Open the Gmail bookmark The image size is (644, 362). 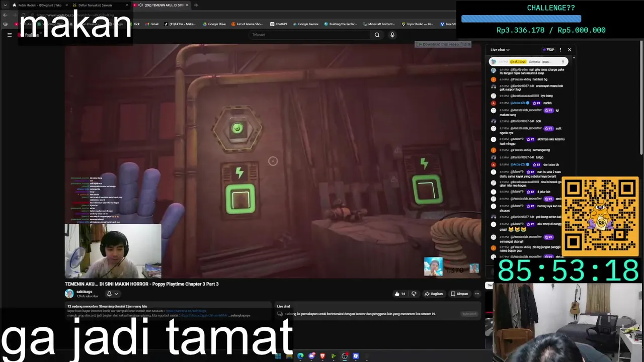[x=152, y=24]
